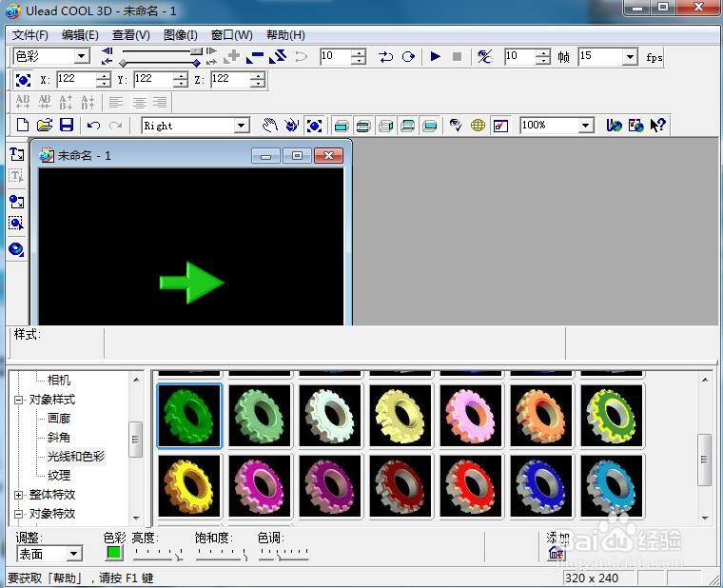Toggle the second face selection icon
Screen dimensions: 723x588
[363, 126]
